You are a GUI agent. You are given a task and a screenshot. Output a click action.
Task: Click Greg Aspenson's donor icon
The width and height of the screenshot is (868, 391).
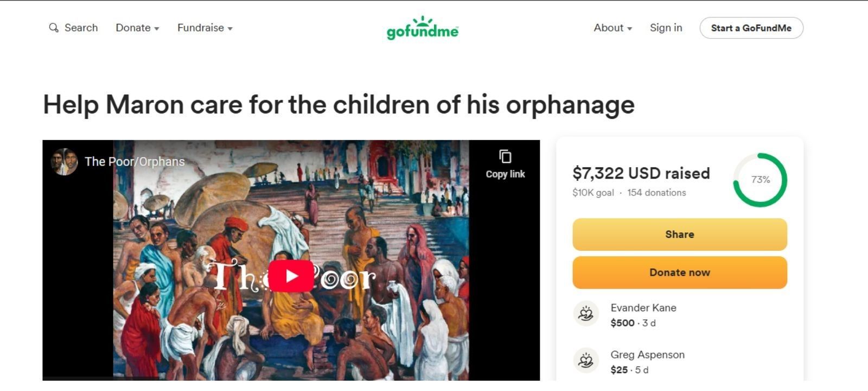[586, 361]
